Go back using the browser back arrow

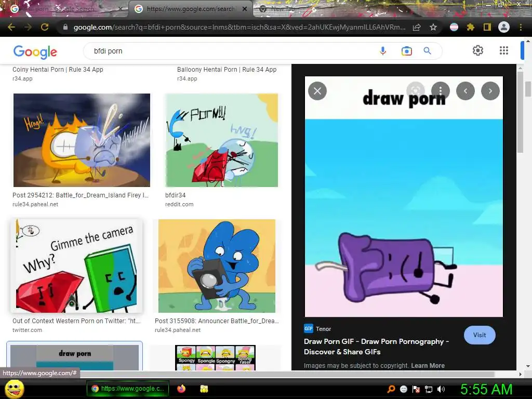point(11,27)
